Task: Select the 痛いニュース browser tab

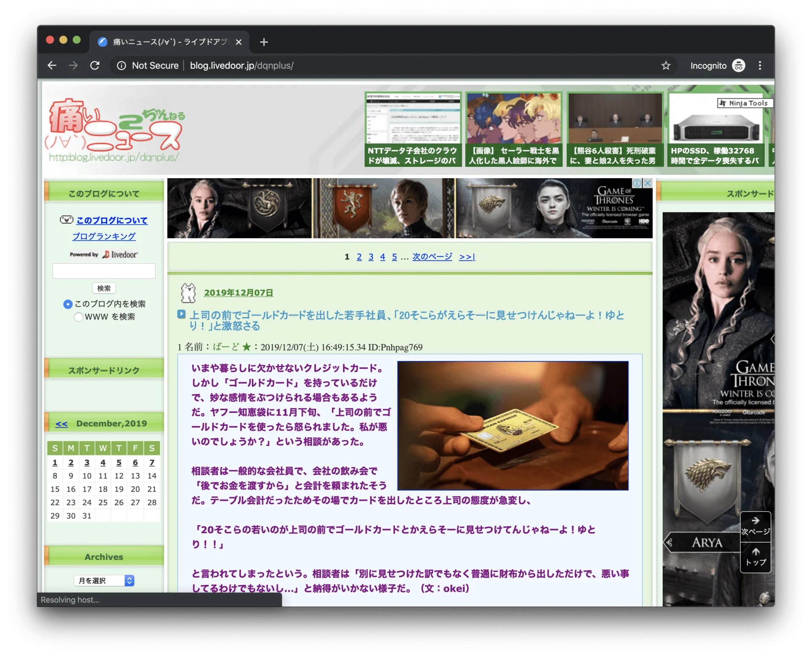Action: (x=169, y=42)
